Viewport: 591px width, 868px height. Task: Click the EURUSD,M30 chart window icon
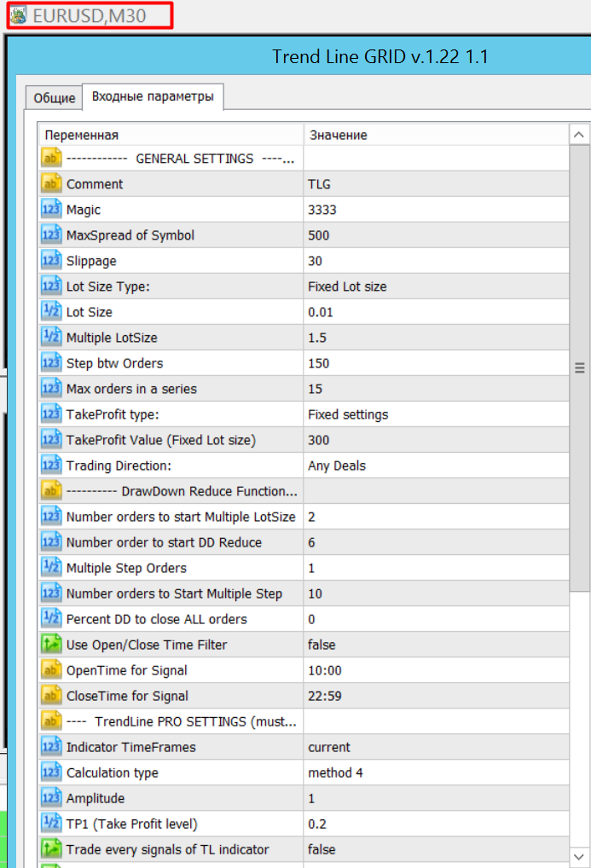coord(19,15)
